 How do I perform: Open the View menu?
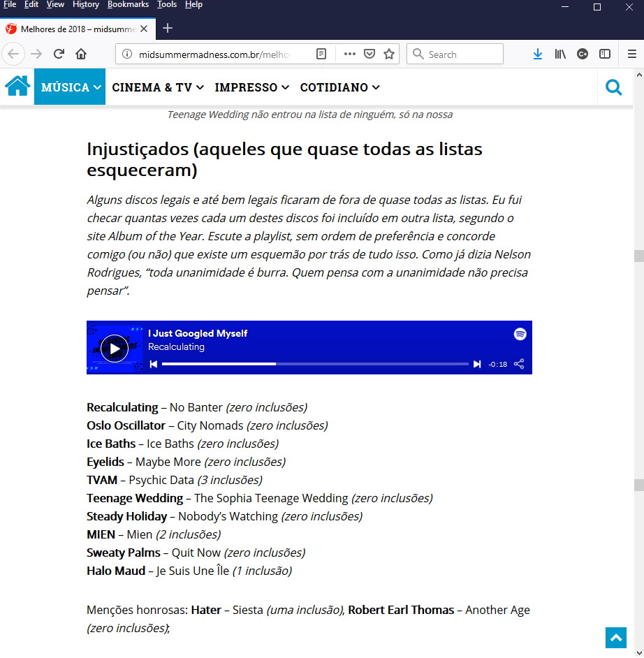tap(55, 5)
